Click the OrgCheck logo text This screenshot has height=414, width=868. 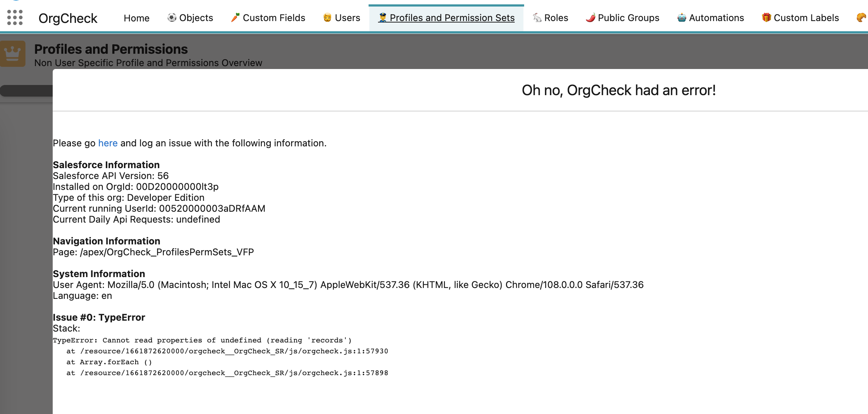click(68, 18)
